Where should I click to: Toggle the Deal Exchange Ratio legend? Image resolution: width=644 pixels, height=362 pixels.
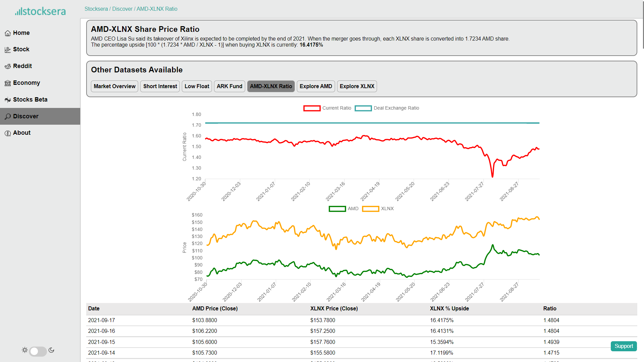click(363, 108)
